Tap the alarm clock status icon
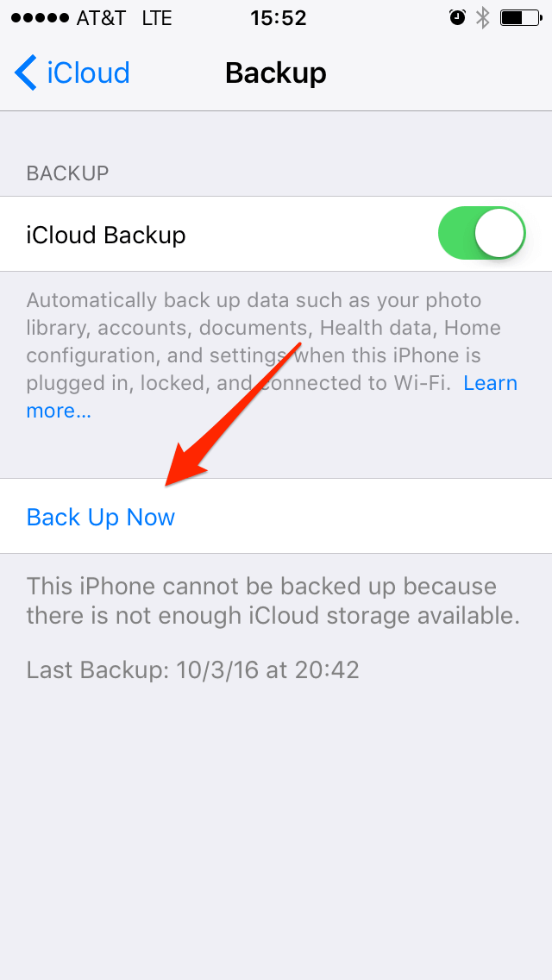This screenshot has width=552, height=980. click(x=457, y=18)
